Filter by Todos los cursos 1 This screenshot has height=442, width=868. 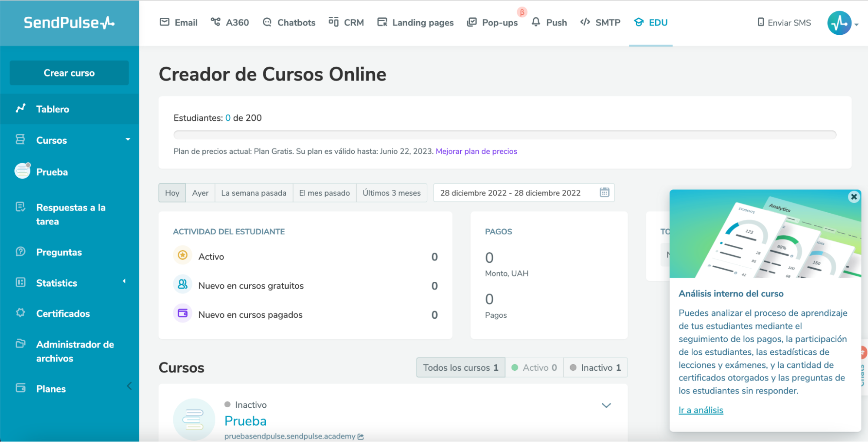[461, 367]
